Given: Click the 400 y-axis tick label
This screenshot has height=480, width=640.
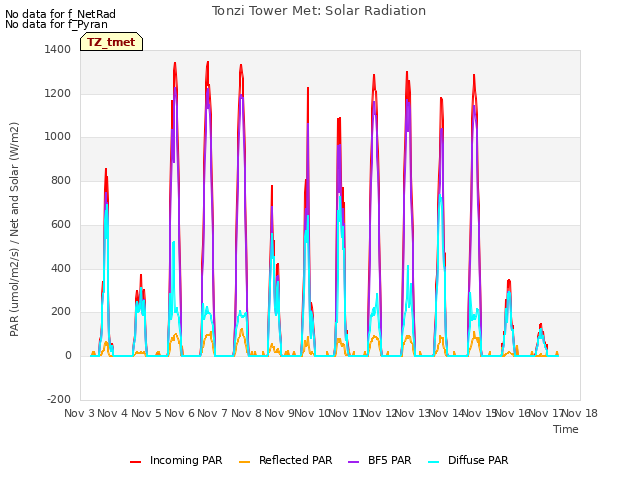Looking at the screenshot, I should coord(61,269).
